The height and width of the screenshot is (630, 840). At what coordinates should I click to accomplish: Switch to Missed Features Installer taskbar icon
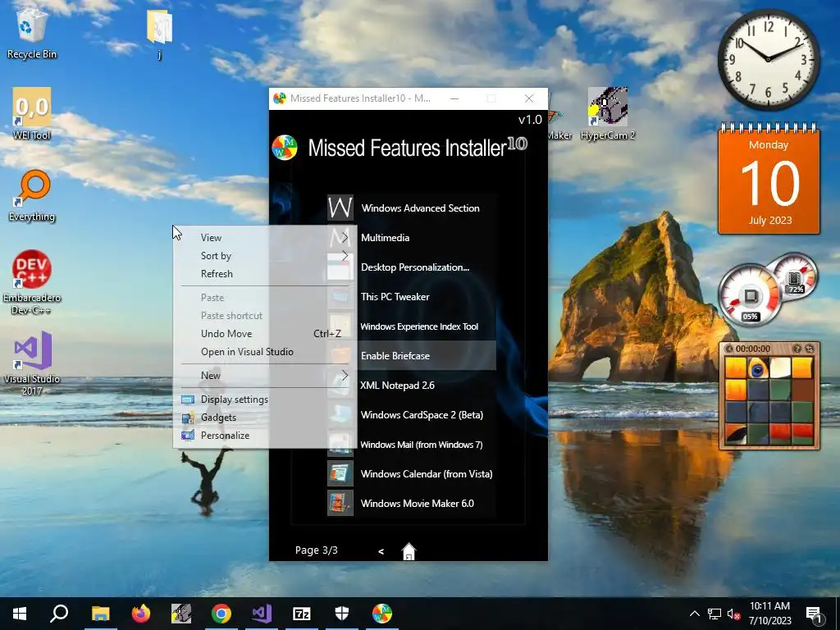(x=382, y=614)
